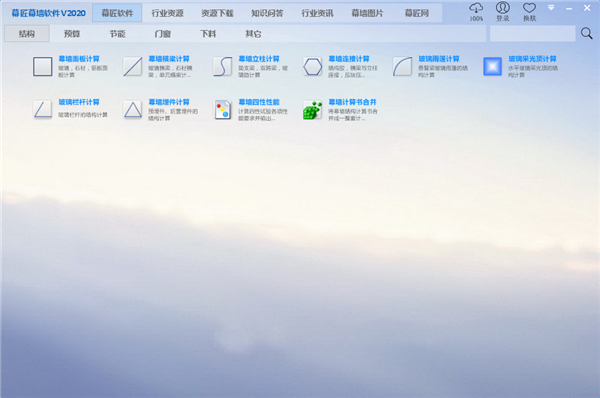Click the 幕墙面板计算 title link
The image size is (600, 398).
tap(79, 59)
